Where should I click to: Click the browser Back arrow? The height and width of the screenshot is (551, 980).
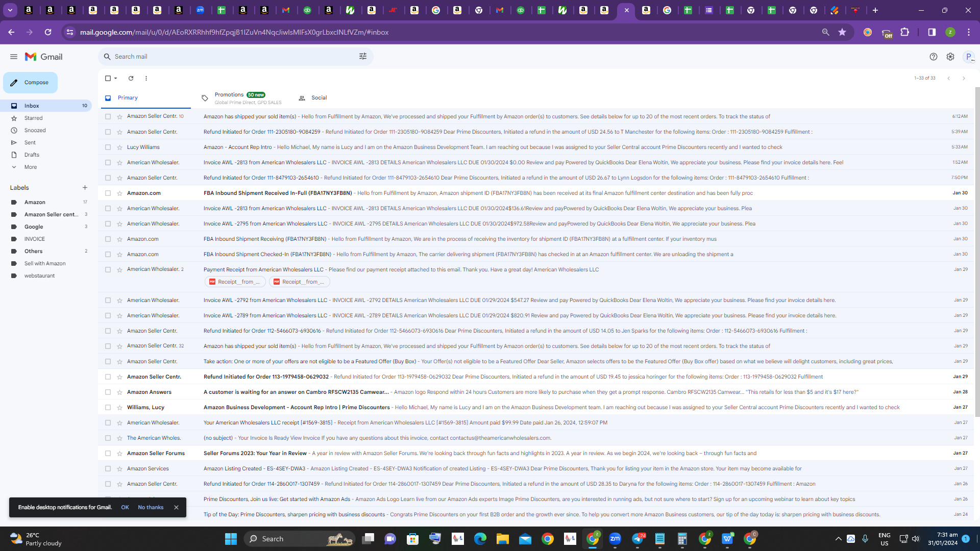click(x=11, y=32)
